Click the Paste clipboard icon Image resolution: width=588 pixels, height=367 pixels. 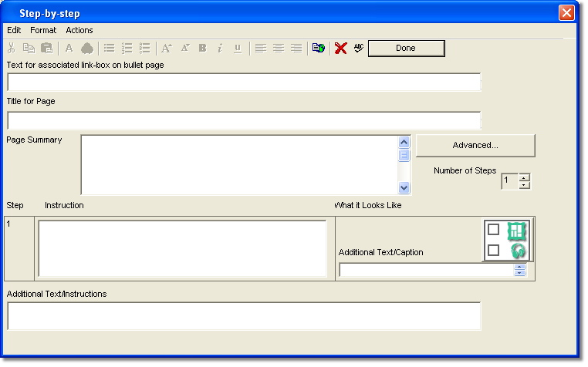point(46,49)
